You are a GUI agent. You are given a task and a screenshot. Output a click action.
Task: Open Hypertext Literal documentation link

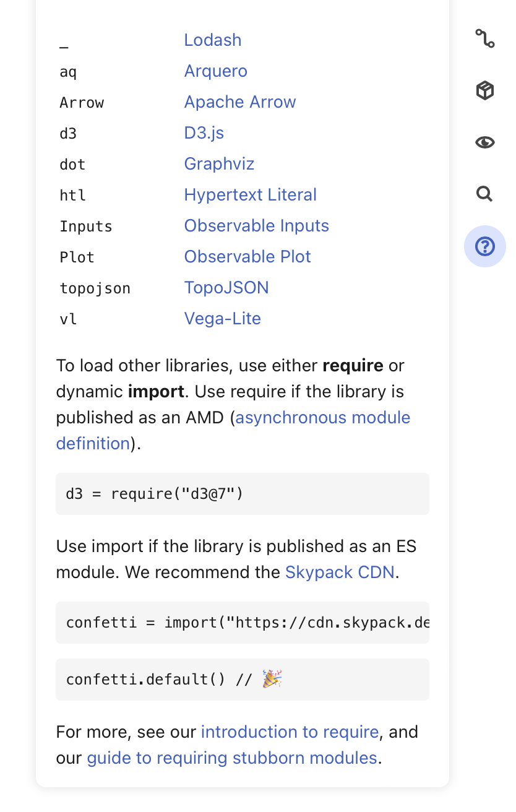[251, 195]
